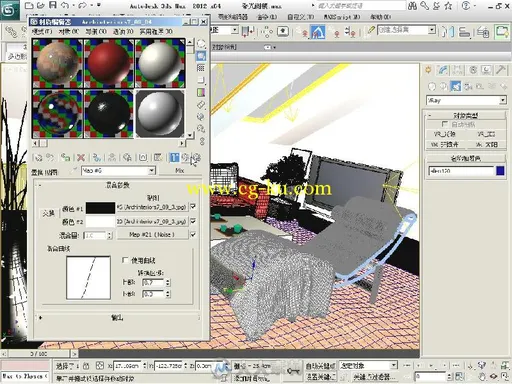Click the blue object color swatch
512x384 pixels.
[500, 171]
